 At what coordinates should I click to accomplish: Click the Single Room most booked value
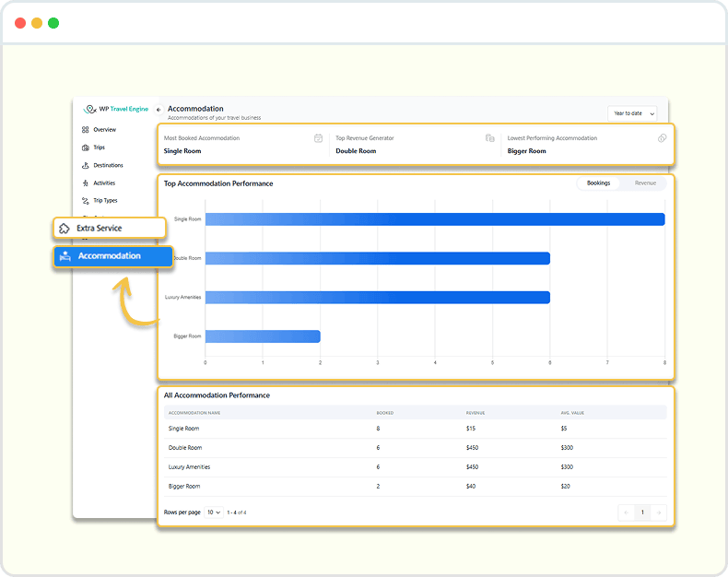click(x=182, y=151)
